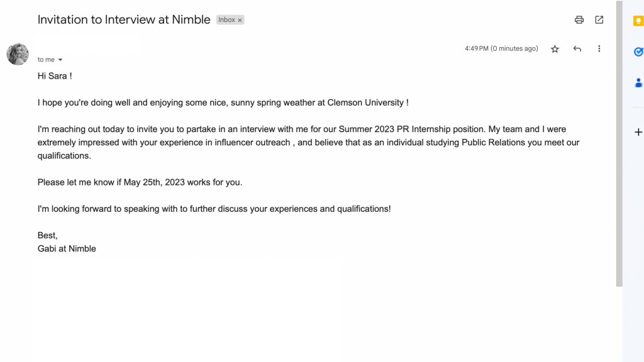
Task: Click the reply arrow icon
Action: tap(577, 48)
